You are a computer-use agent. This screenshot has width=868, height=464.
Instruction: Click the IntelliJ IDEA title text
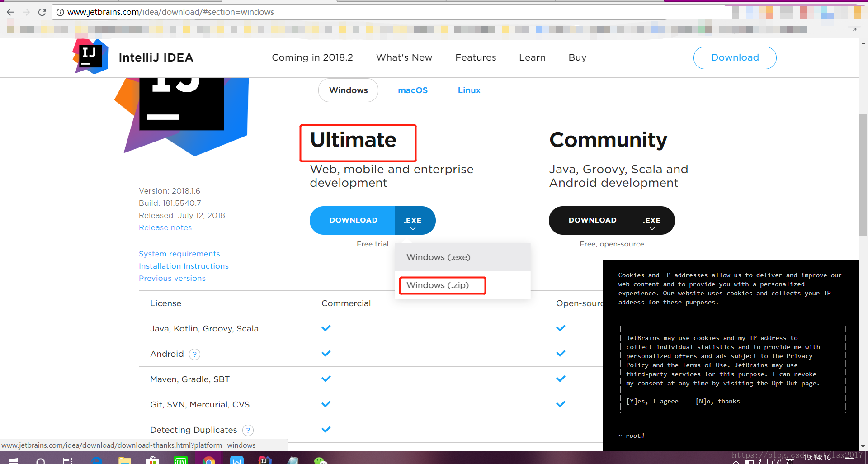156,57
